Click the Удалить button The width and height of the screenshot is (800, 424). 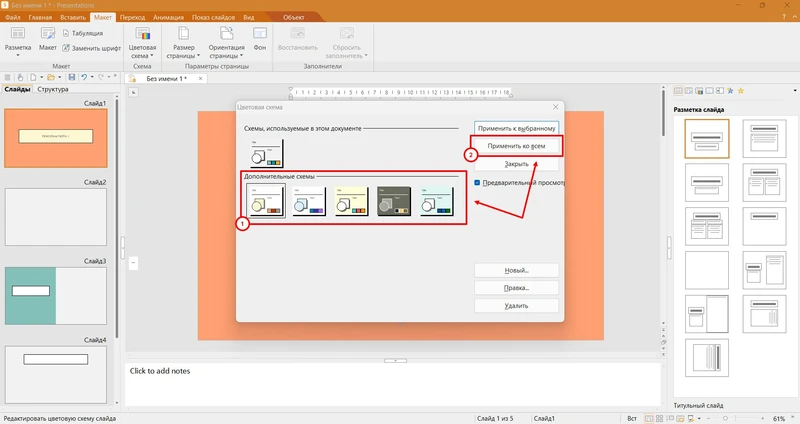tap(516, 306)
